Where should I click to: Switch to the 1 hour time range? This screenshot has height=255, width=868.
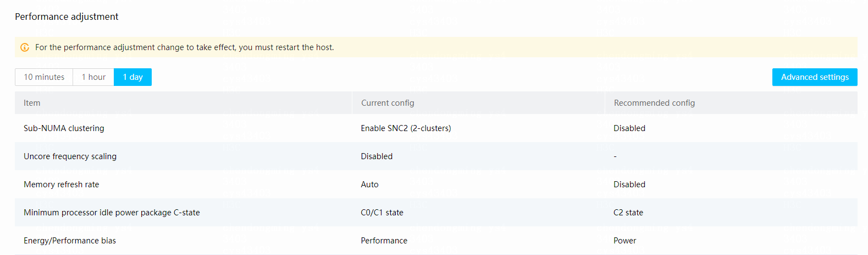click(93, 77)
